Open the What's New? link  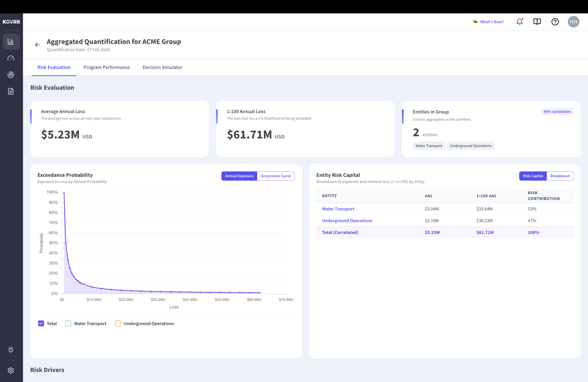pyautogui.click(x=492, y=22)
